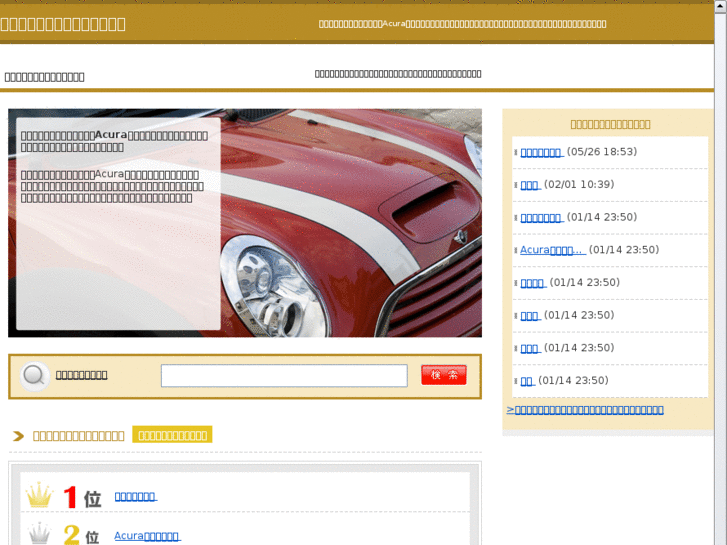Click the bullet marker beside the 05/26 entry
The image size is (727, 545).
515,153
